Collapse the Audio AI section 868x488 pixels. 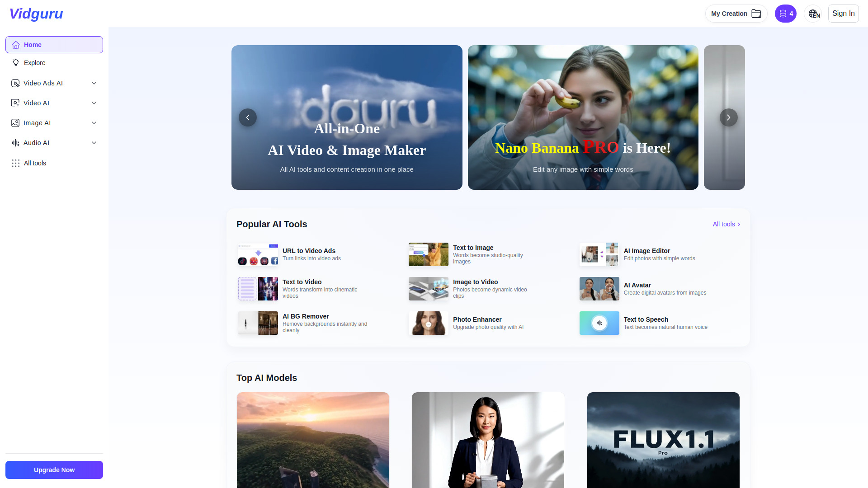click(54, 143)
